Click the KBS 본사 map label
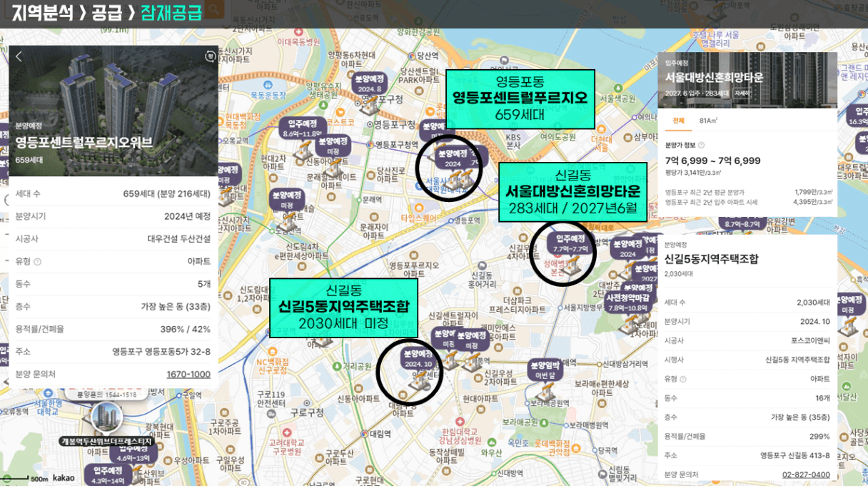 tap(513, 140)
